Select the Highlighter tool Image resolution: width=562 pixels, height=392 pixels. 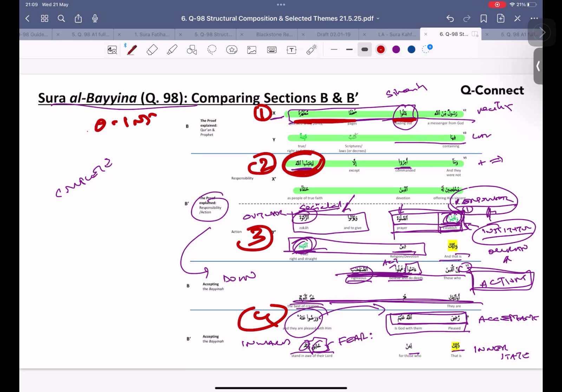(172, 50)
